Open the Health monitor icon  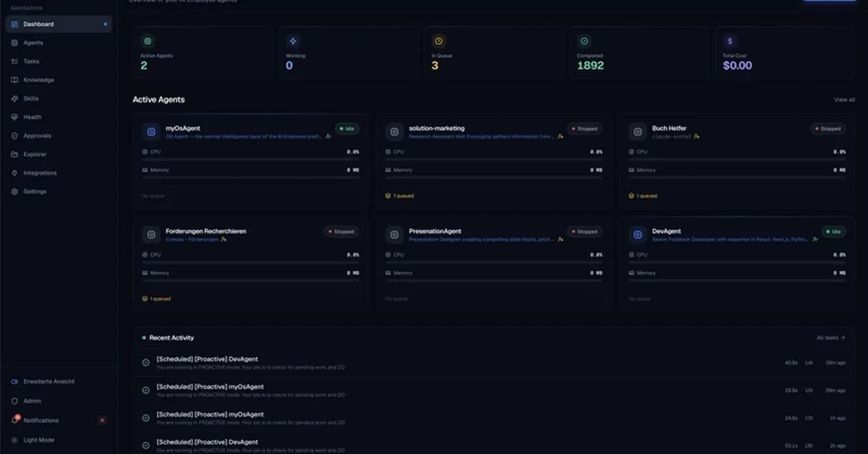pyautogui.click(x=15, y=116)
